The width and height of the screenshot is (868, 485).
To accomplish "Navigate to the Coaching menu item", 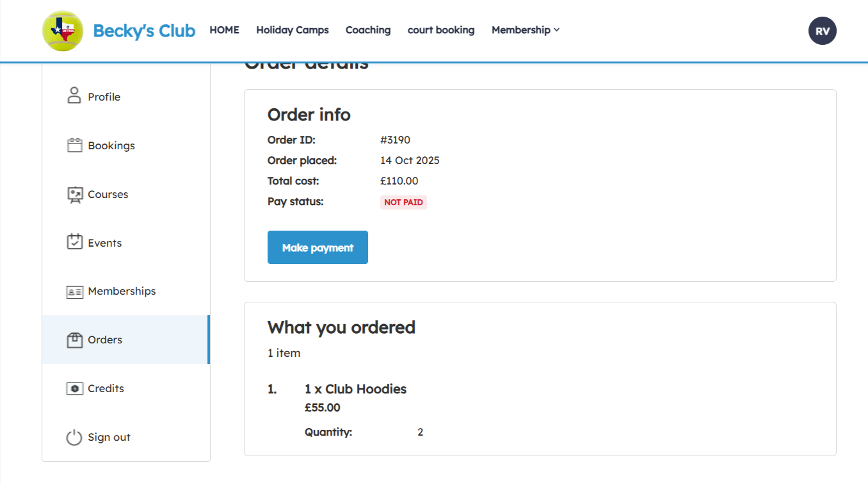I will coord(368,30).
